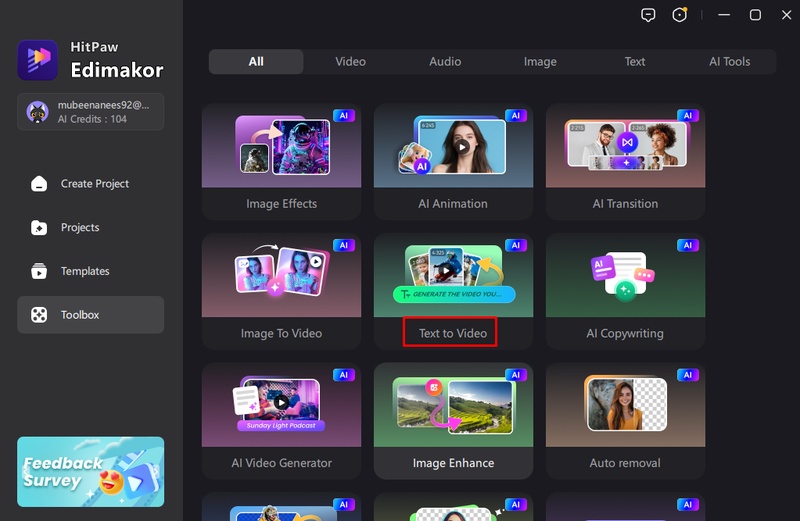Click the Image Enhance label
Viewport: 800px width, 521px height.
[454, 463]
